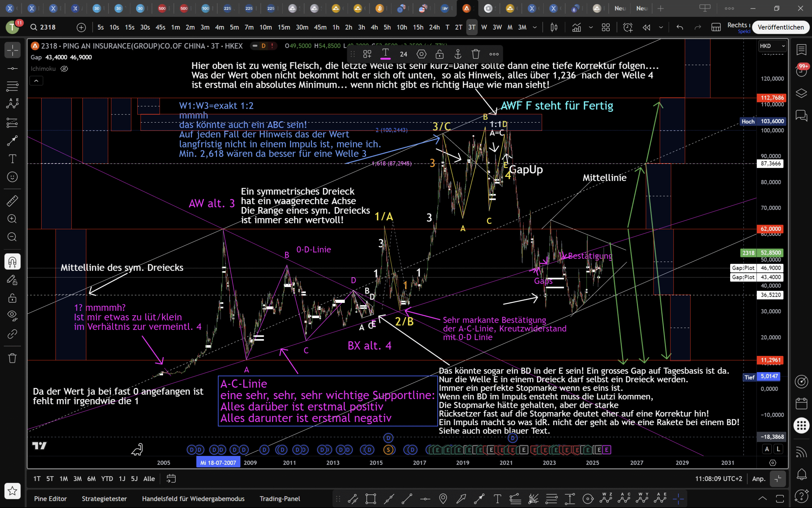Image resolution: width=812 pixels, height=508 pixels.
Task: Select the YTD date range
Action: (107, 478)
